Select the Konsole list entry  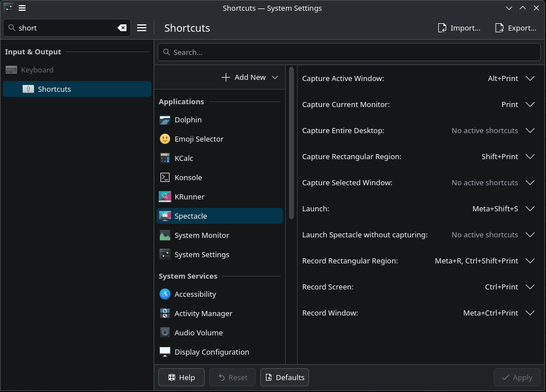pyautogui.click(x=219, y=177)
